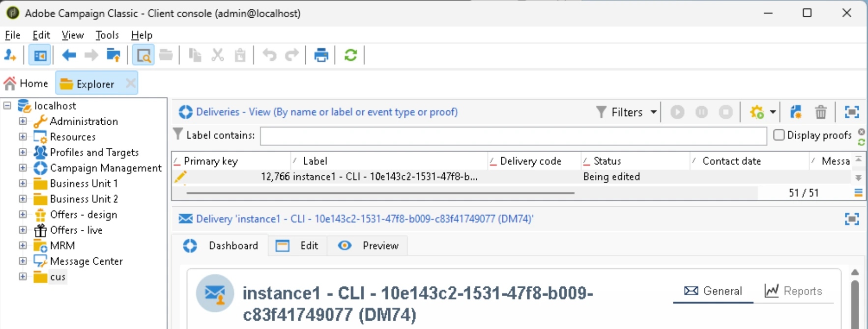Click the list configuration icon near 51 / 51
This screenshot has height=329, width=868.
point(858,193)
